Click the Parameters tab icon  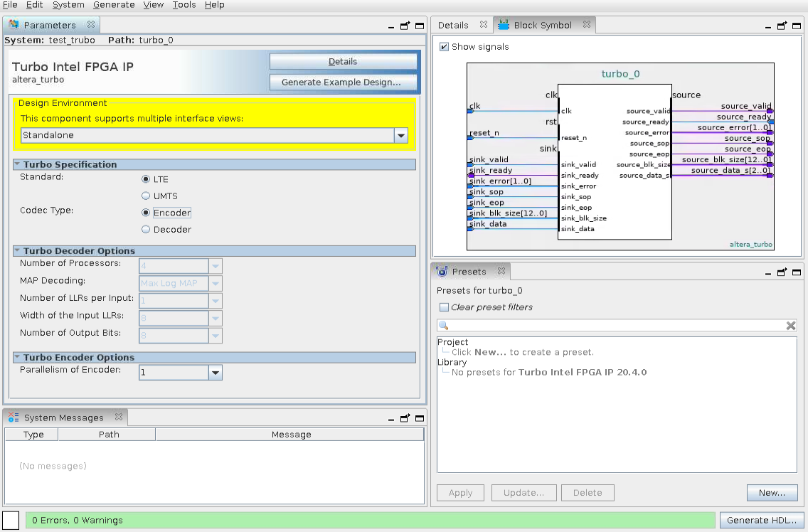point(14,24)
